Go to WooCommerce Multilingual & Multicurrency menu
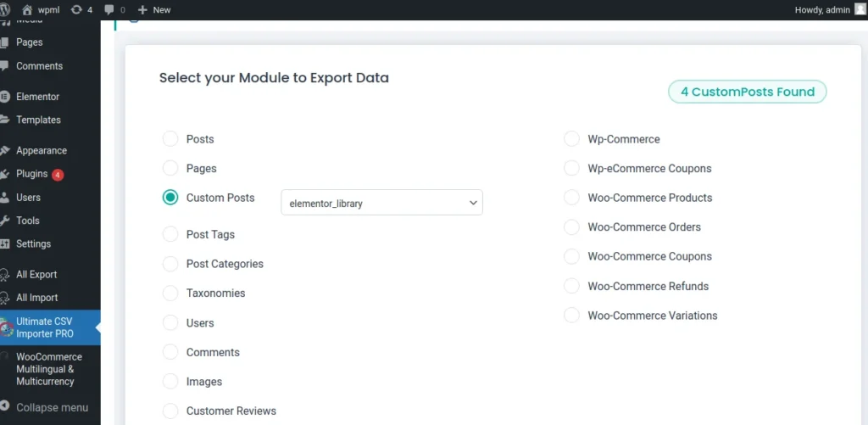 tap(49, 369)
